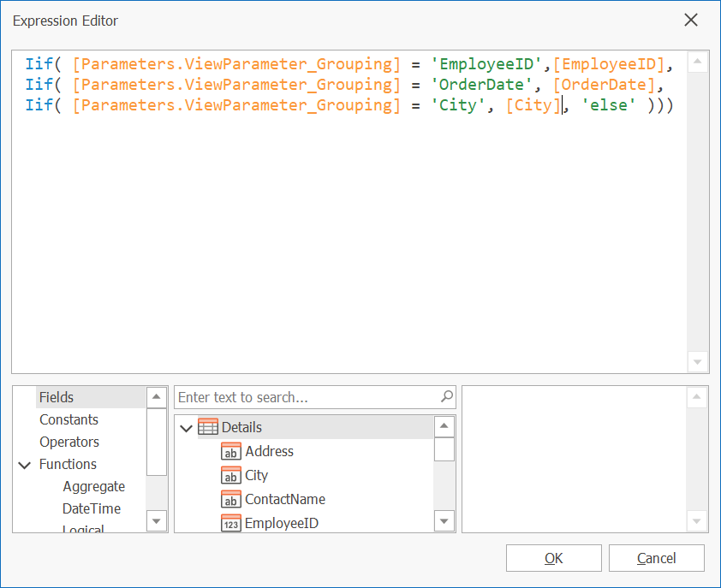Click the first line's Iif keyword

pyautogui.click(x=39, y=64)
